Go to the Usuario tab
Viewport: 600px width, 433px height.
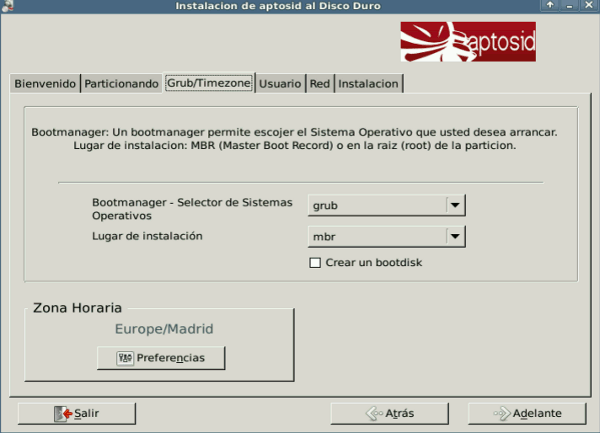pyautogui.click(x=280, y=83)
